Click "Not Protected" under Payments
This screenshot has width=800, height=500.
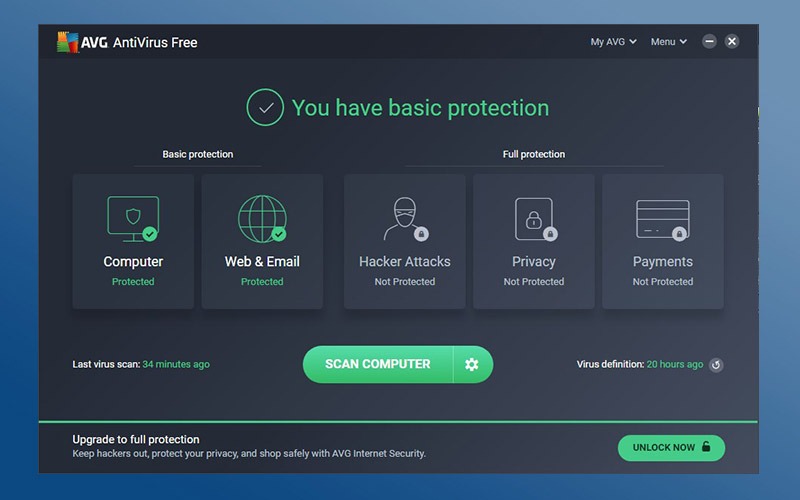click(x=663, y=282)
